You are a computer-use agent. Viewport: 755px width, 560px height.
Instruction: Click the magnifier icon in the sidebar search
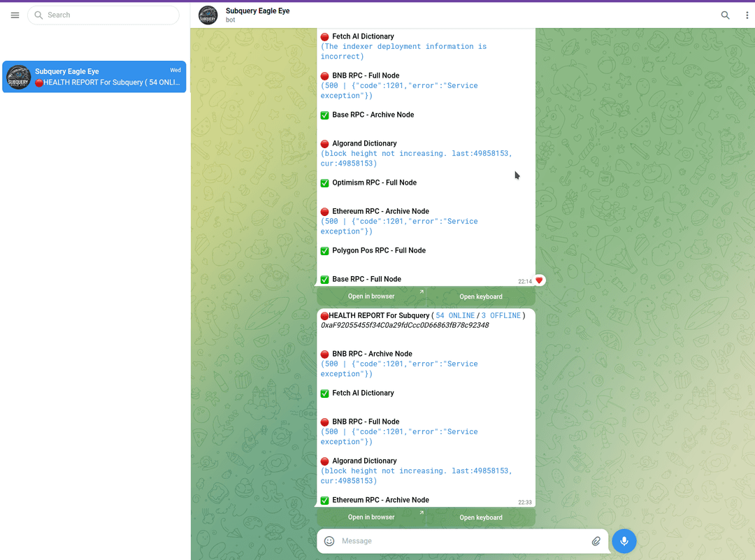click(x=38, y=15)
